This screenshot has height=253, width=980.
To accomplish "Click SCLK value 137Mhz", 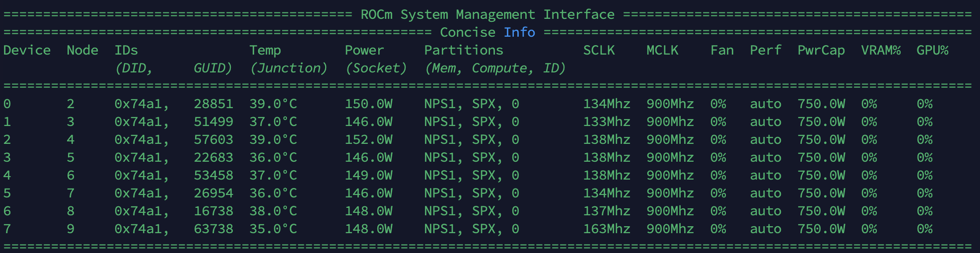I will (607, 211).
